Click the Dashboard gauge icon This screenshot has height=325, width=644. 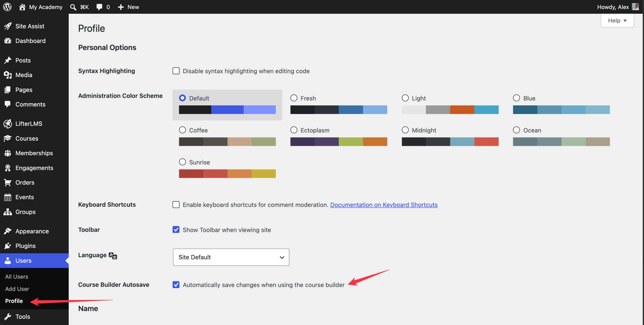[x=8, y=41]
